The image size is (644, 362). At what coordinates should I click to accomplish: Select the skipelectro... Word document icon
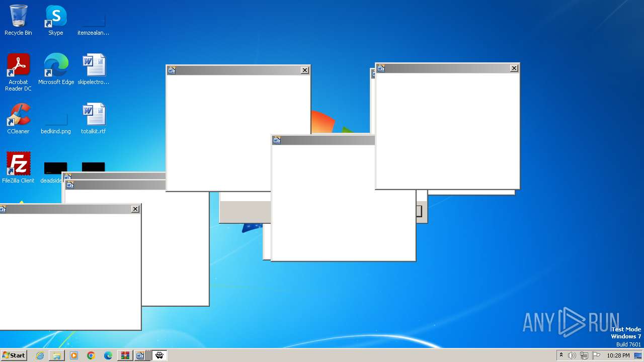93,69
